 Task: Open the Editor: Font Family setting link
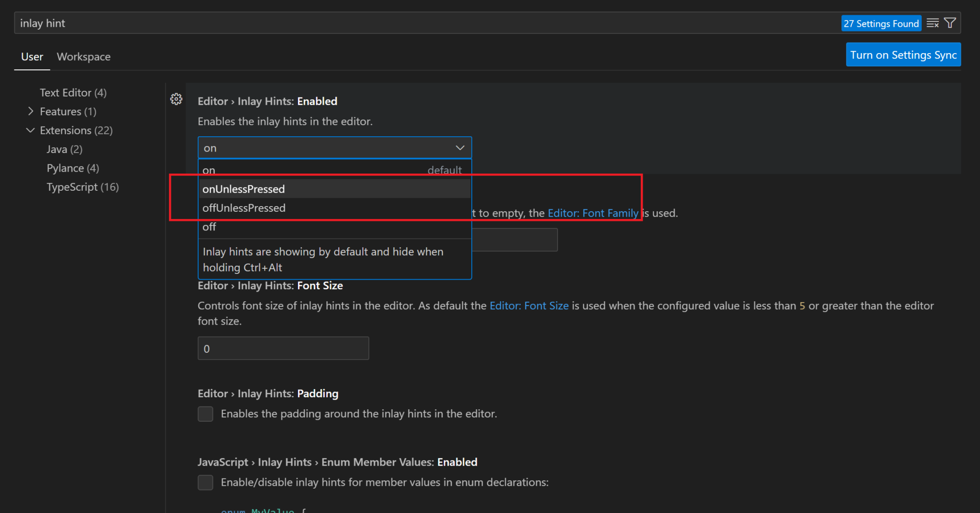coord(593,213)
